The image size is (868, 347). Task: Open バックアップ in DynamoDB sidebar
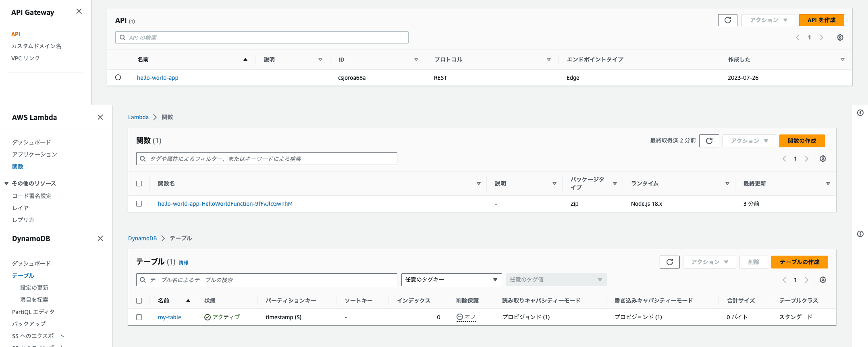coord(29,324)
